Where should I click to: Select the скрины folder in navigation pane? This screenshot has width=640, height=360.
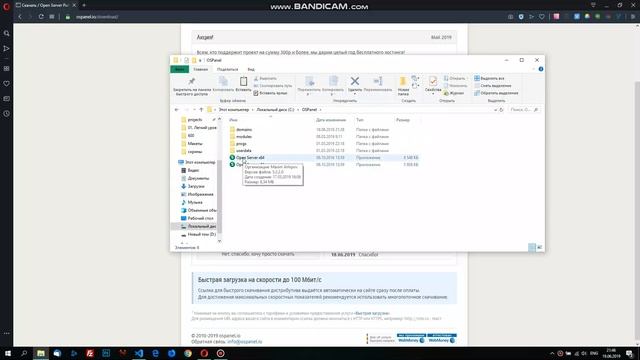(195, 151)
